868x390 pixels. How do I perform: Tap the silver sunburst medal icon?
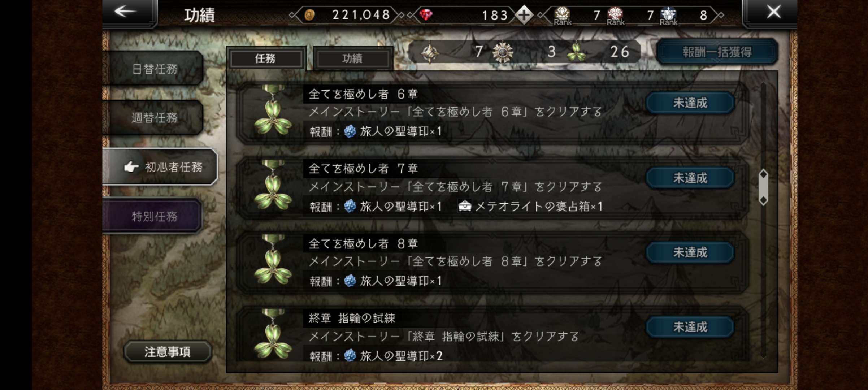click(503, 52)
